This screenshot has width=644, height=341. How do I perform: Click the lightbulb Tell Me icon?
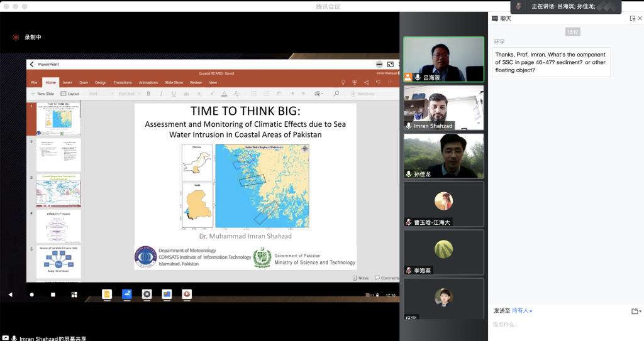[343, 82]
